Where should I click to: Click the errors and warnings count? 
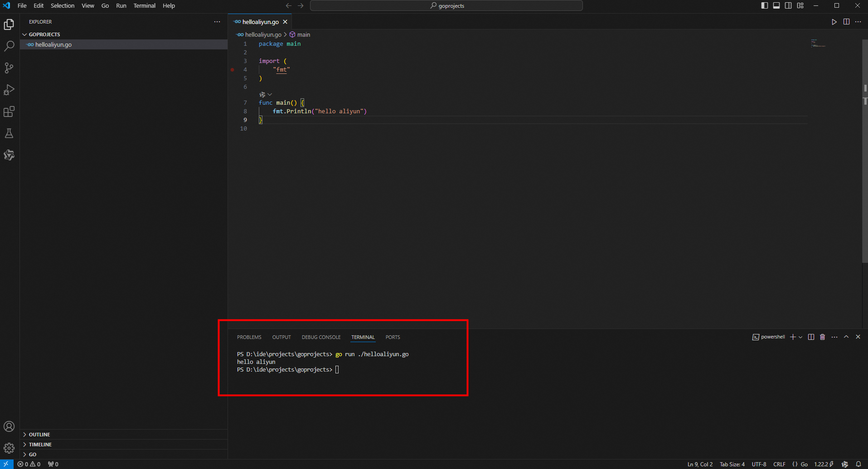pos(29,464)
